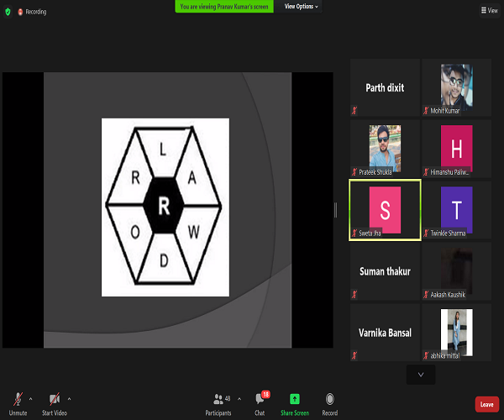The width and height of the screenshot is (504, 420).
Task: Click the letter A segment of the hexagon
Action: (192, 177)
